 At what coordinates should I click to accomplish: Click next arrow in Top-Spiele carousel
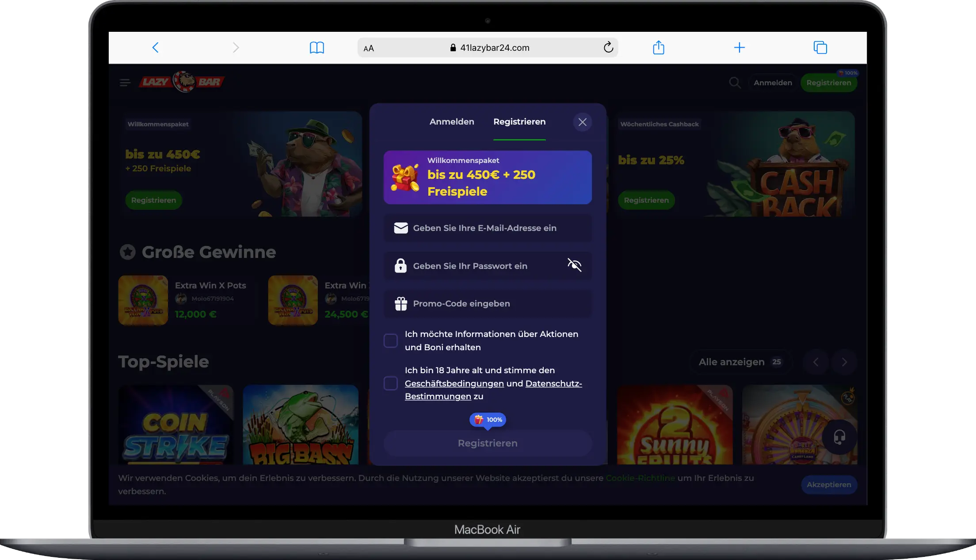[x=844, y=362]
